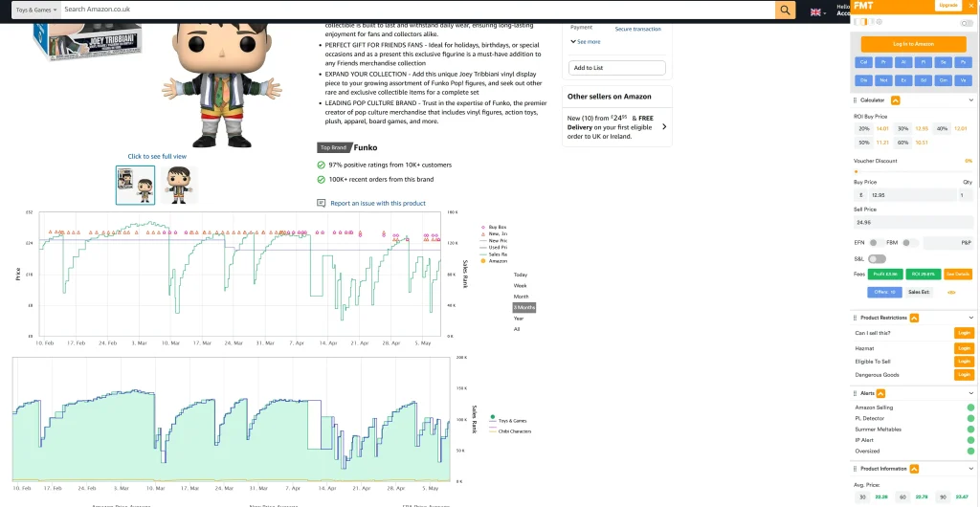Select the 30% ROI buy price
Image resolution: width=980 pixels, height=507 pixels.
pos(903,128)
